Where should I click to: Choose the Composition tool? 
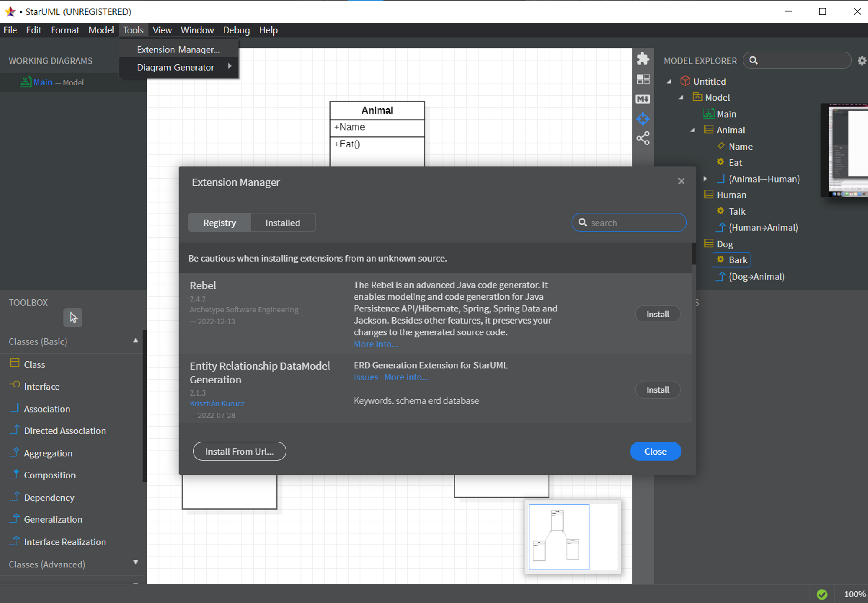coord(49,475)
